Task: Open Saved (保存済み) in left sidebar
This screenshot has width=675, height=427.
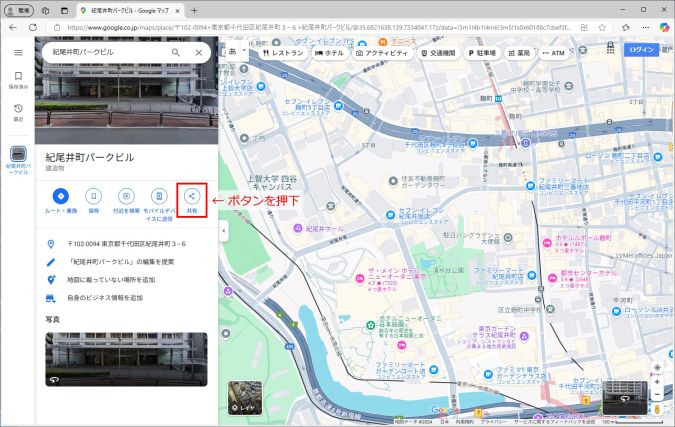Action: pos(17,79)
